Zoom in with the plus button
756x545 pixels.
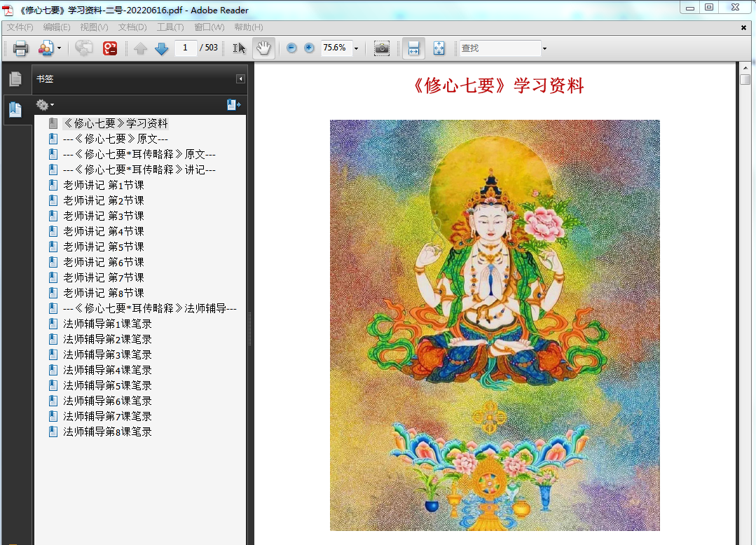point(309,48)
